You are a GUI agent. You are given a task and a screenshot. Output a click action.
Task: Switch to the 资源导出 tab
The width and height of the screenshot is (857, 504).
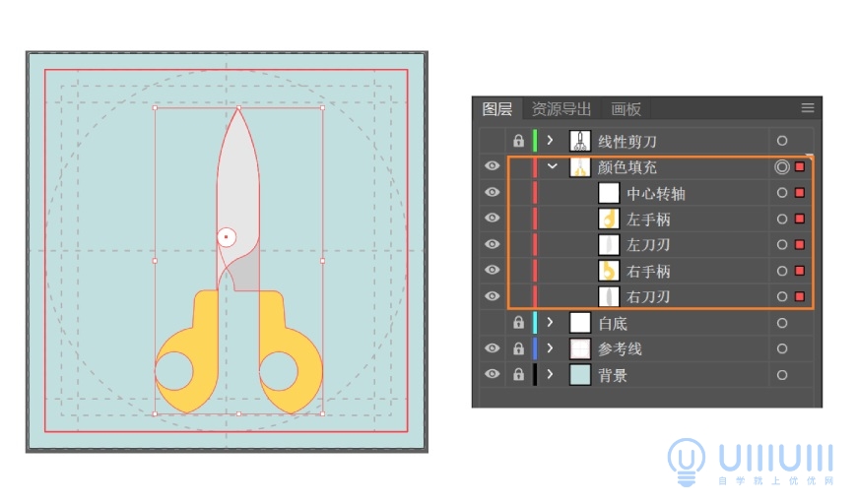(x=561, y=109)
